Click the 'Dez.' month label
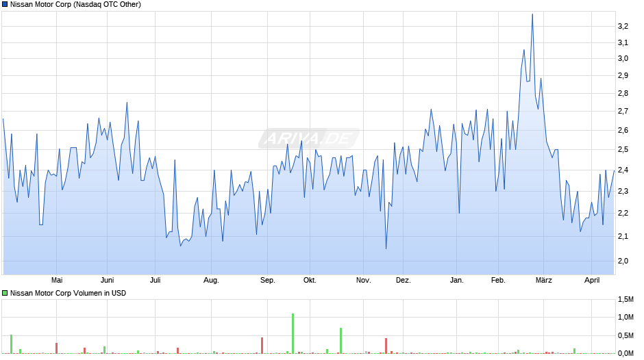This screenshot has height=360, width=644. pos(404,280)
